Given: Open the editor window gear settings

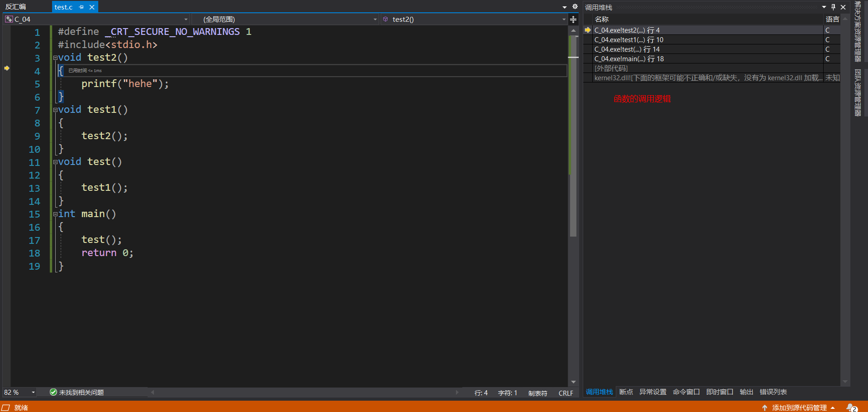Looking at the screenshot, I should [x=575, y=7].
